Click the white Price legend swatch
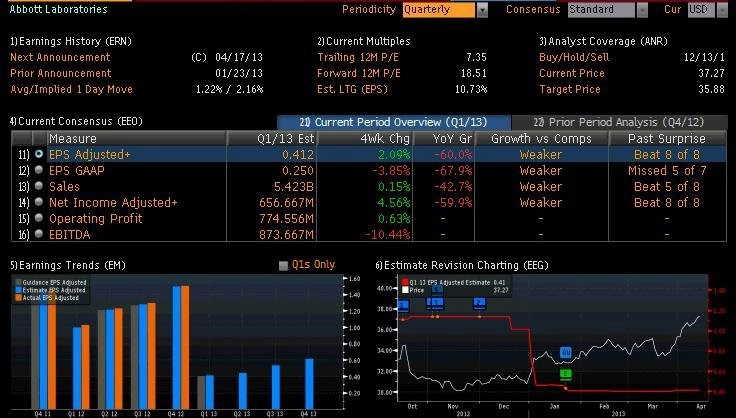736x418 pixels. pyautogui.click(x=405, y=290)
